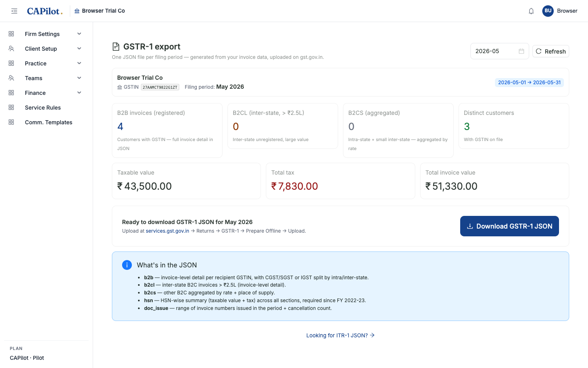Expand the Firm Settings chevron
This screenshot has height=368, width=588.
coord(79,34)
